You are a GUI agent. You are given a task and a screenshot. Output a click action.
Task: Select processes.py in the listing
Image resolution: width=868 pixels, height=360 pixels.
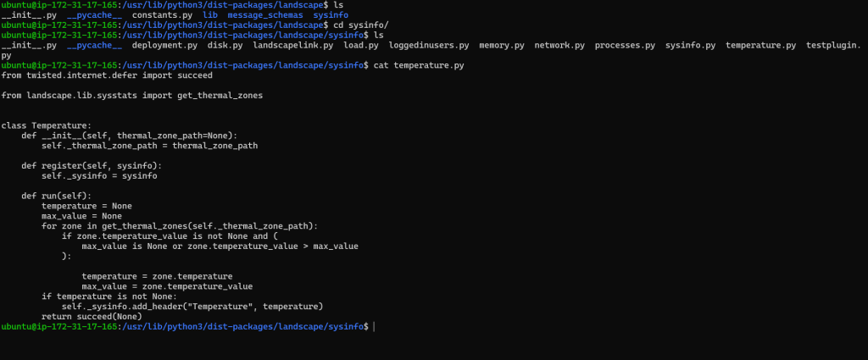(625, 44)
